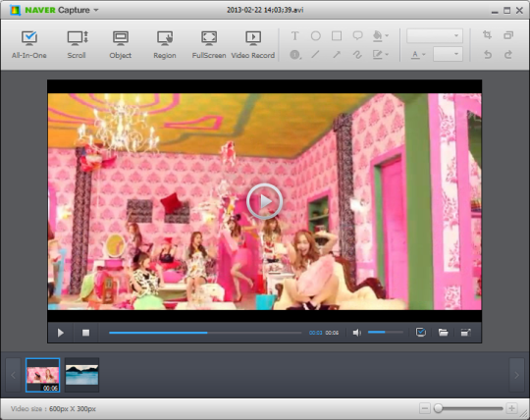Select the pink video thumbnail 00:06
The width and height of the screenshot is (530, 420).
pyautogui.click(x=42, y=375)
